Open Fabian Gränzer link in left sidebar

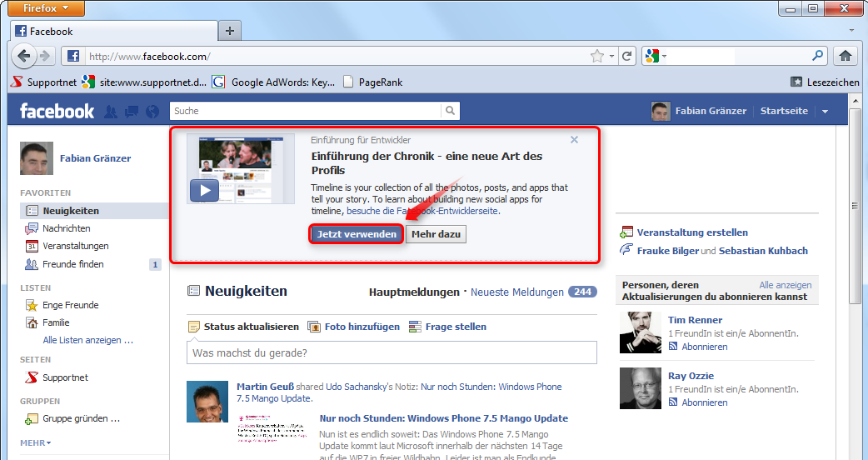click(x=95, y=158)
